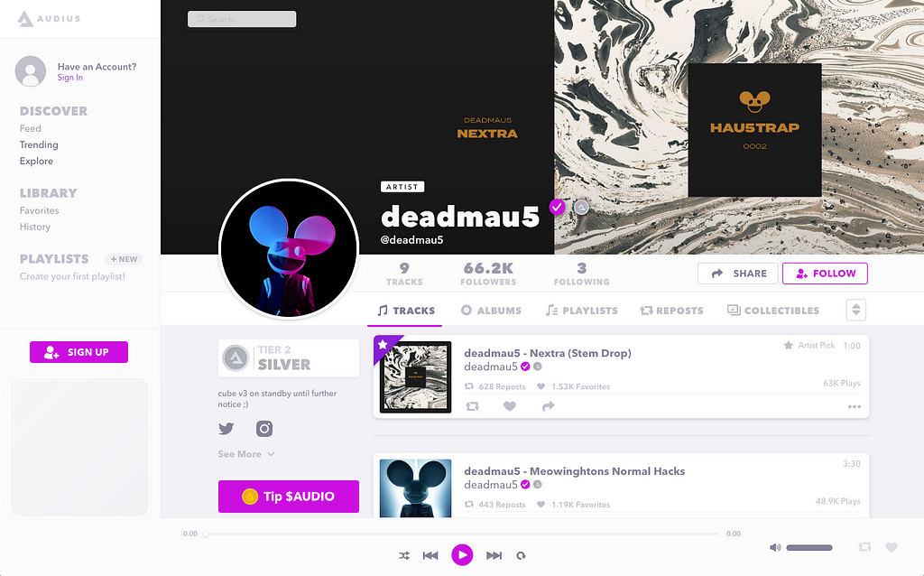Share Nextra track using arrow icon
924x576 pixels.
click(548, 406)
